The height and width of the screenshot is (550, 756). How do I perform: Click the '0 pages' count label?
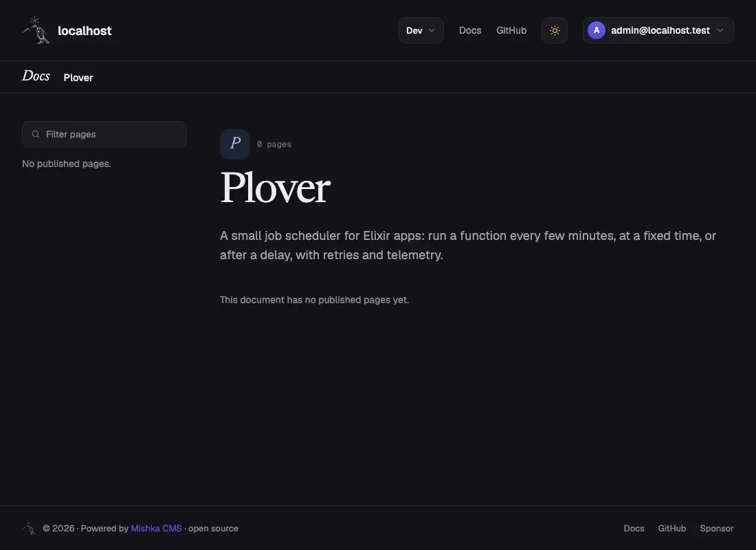coord(274,144)
